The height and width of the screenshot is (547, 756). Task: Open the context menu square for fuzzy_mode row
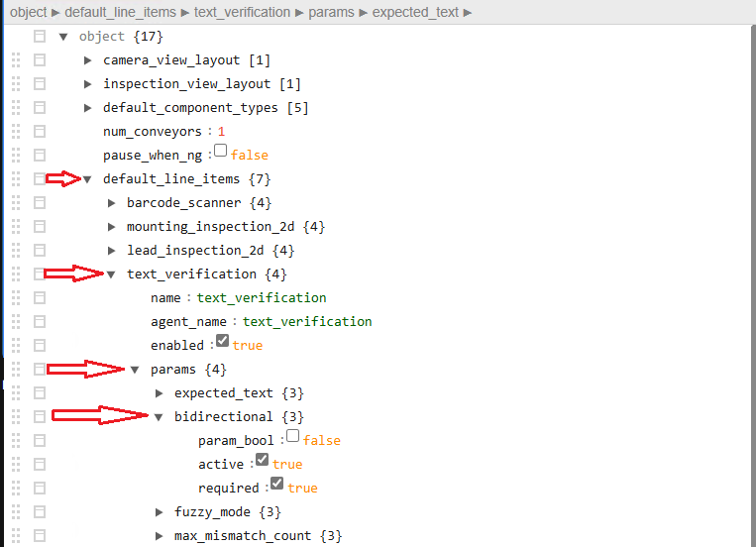point(40,511)
